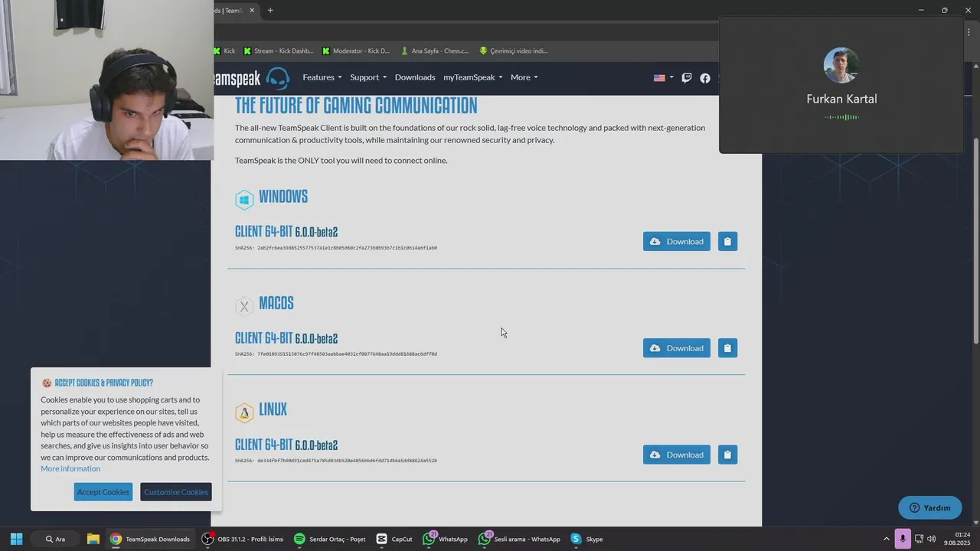Open Skype from the taskbar

tap(586, 539)
